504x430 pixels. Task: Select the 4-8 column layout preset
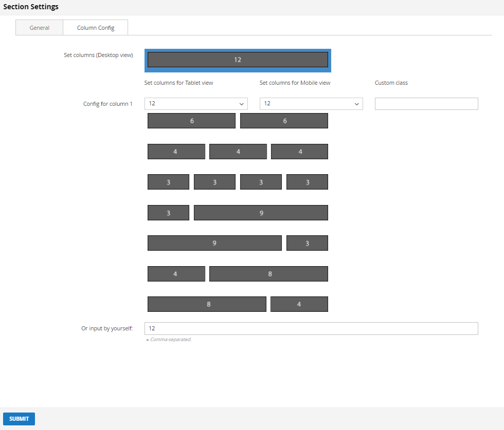pyautogui.click(x=176, y=274)
